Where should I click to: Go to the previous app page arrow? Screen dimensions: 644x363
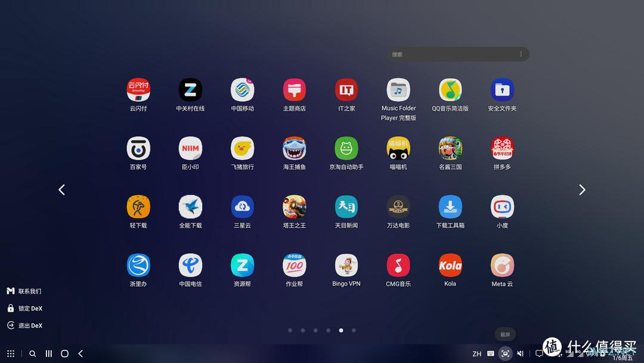point(61,190)
